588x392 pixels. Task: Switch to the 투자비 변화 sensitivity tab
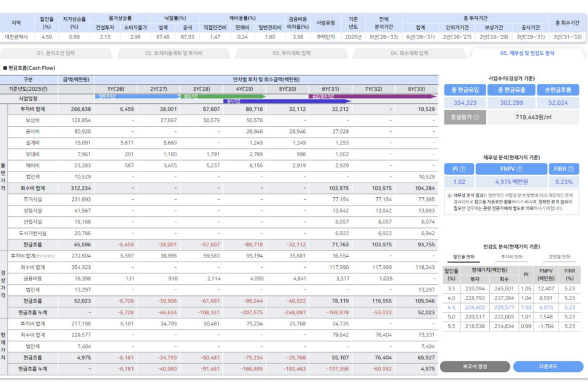(x=511, y=257)
